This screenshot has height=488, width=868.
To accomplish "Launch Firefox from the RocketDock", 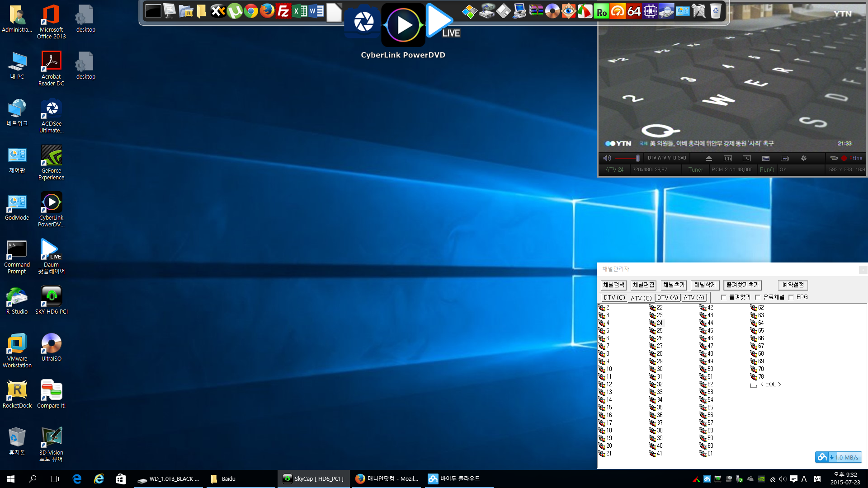I will [267, 11].
